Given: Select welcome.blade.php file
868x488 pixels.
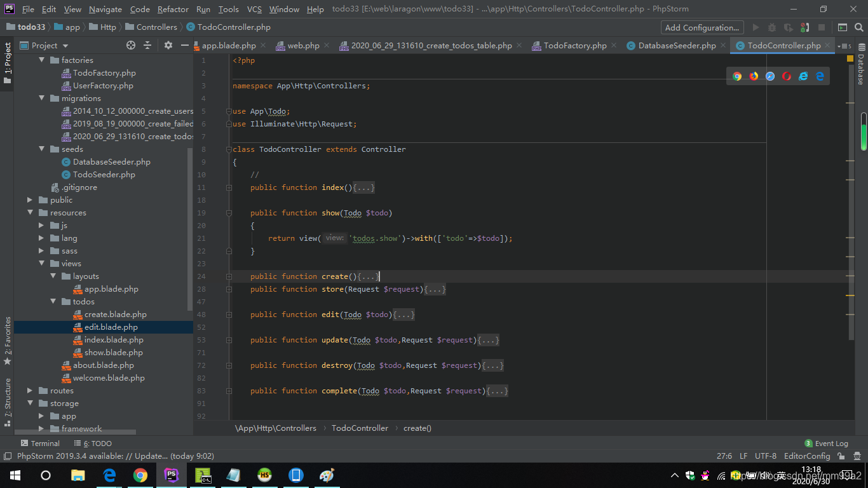Looking at the screenshot, I should click(109, 377).
